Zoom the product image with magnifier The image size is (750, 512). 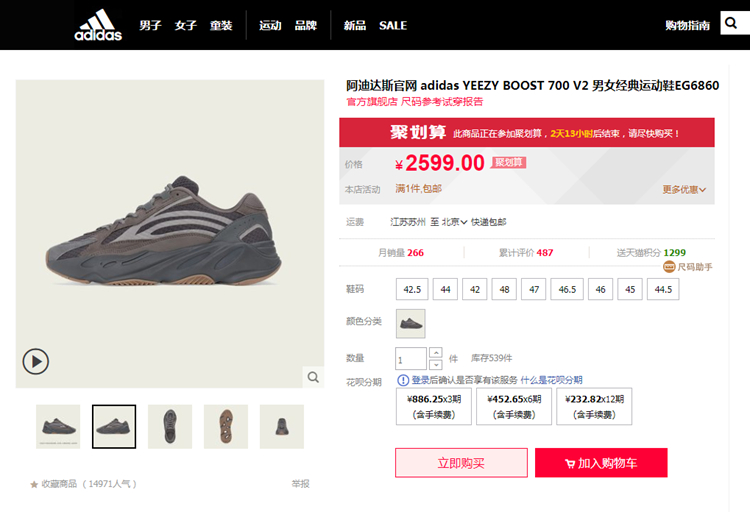313,376
